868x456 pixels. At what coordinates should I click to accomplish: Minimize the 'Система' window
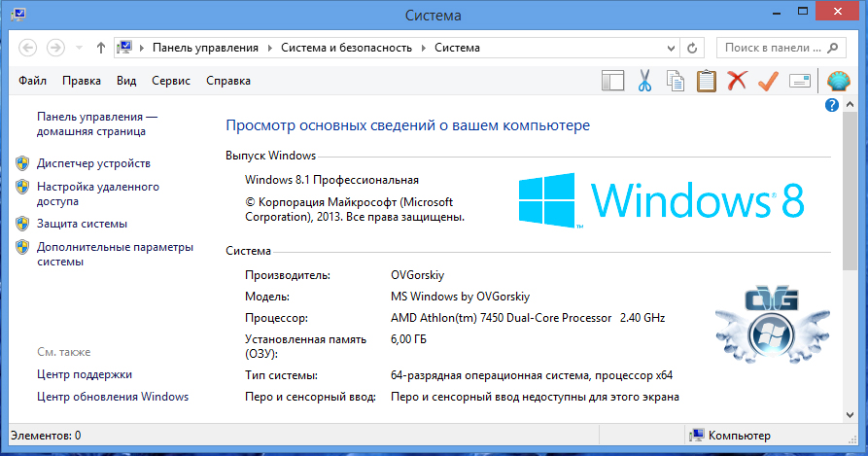click(776, 12)
